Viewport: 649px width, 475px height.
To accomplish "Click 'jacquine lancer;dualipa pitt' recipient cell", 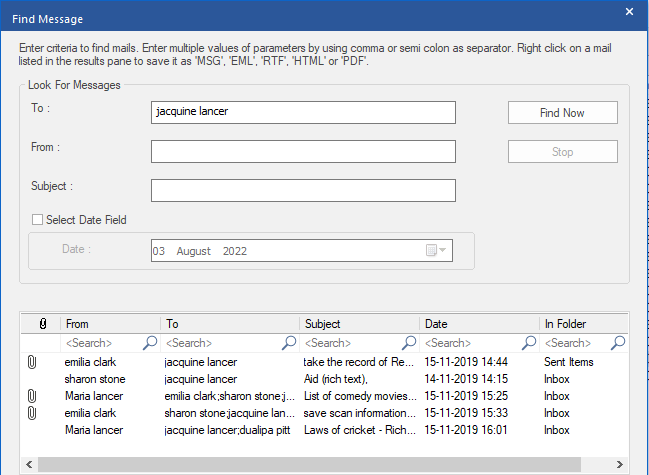I will point(227,430).
